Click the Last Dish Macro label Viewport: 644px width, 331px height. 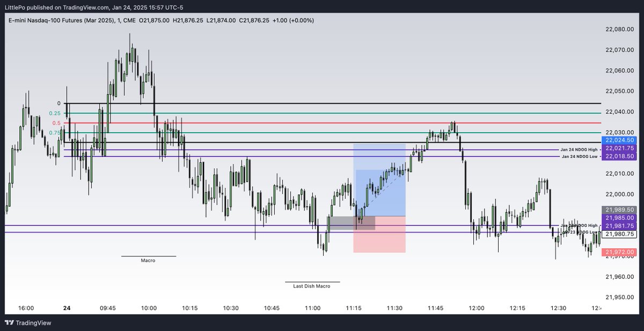(x=312, y=286)
